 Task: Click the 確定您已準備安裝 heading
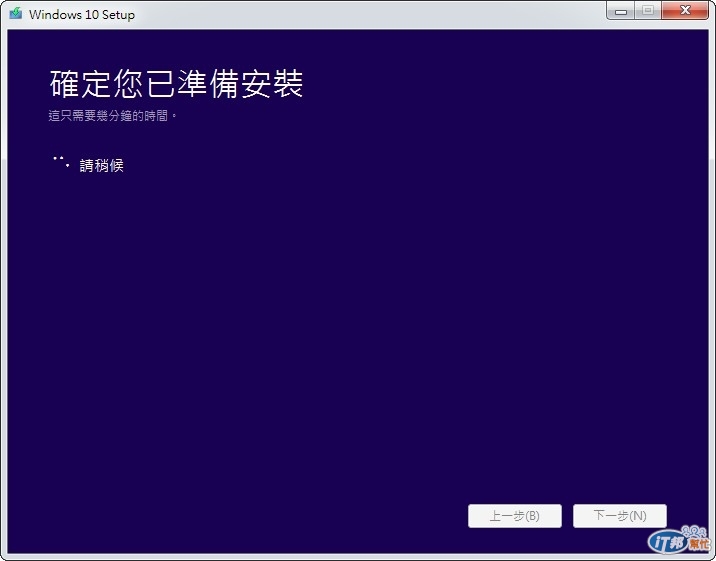point(176,84)
